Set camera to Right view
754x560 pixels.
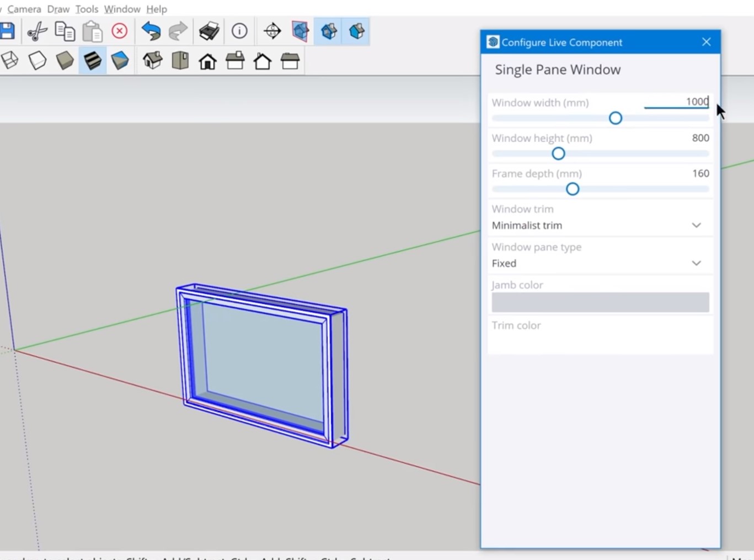235,60
